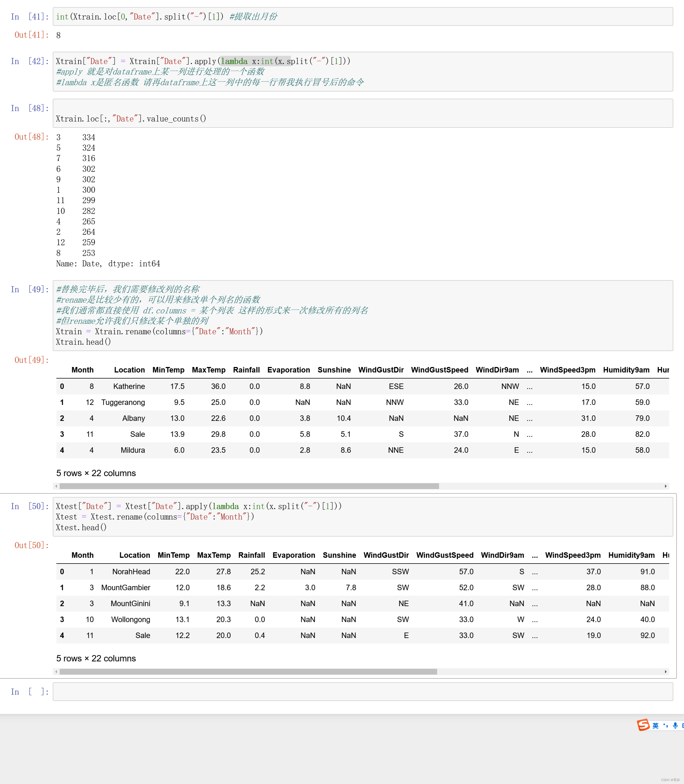Image resolution: width=684 pixels, height=784 pixels.
Task: Click the #lambda comment line in cell 42
Action: [210, 82]
